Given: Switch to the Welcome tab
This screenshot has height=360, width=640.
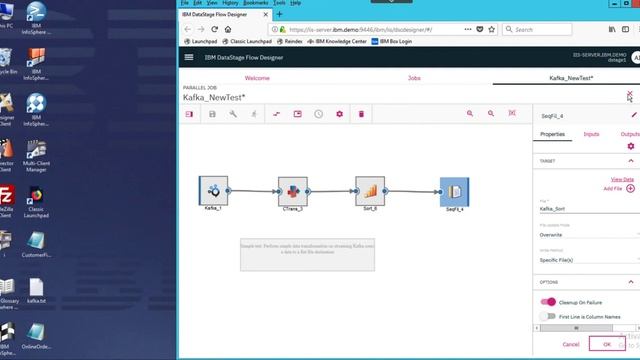Looking at the screenshot, I should coord(257,78).
